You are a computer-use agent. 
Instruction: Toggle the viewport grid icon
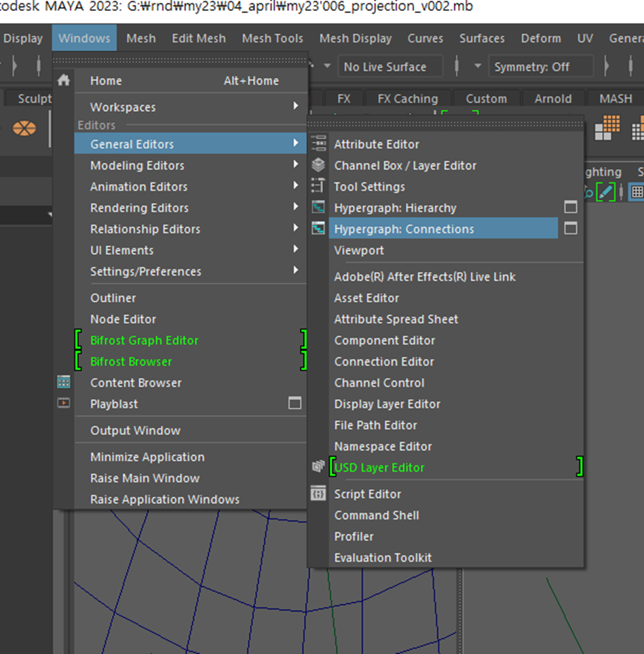coord(637,192)
